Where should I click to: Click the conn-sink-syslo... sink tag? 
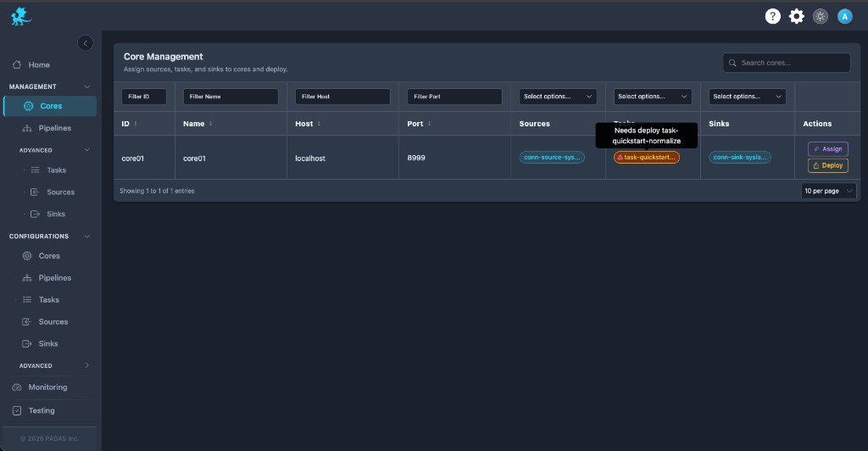(739, 157)
